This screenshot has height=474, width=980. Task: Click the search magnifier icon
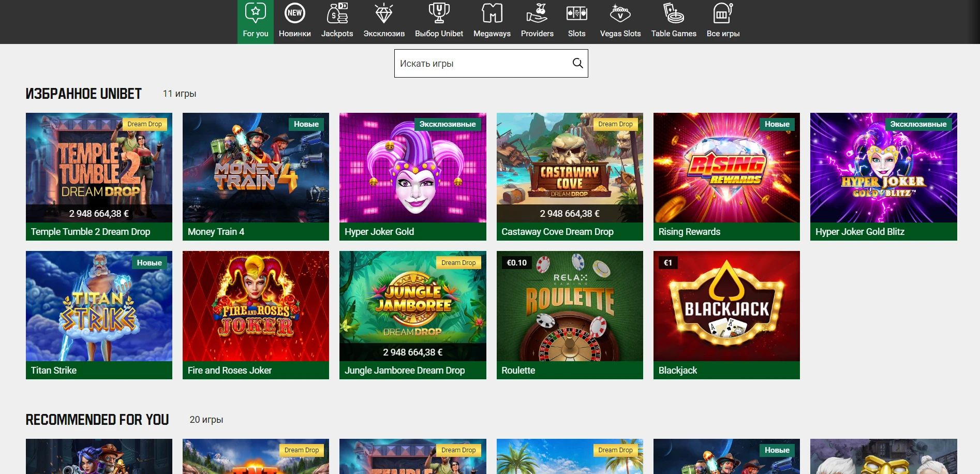577,63
